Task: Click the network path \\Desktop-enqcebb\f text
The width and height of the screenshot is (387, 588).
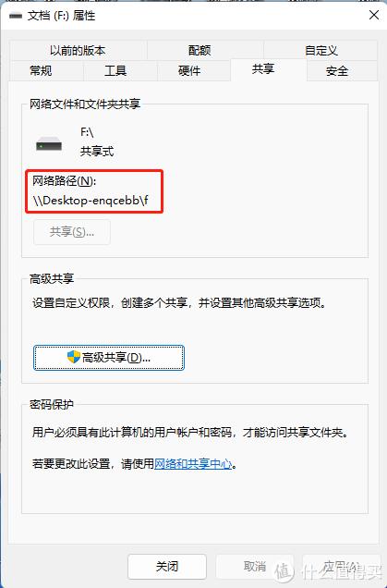Action: [x=91, y=201]
